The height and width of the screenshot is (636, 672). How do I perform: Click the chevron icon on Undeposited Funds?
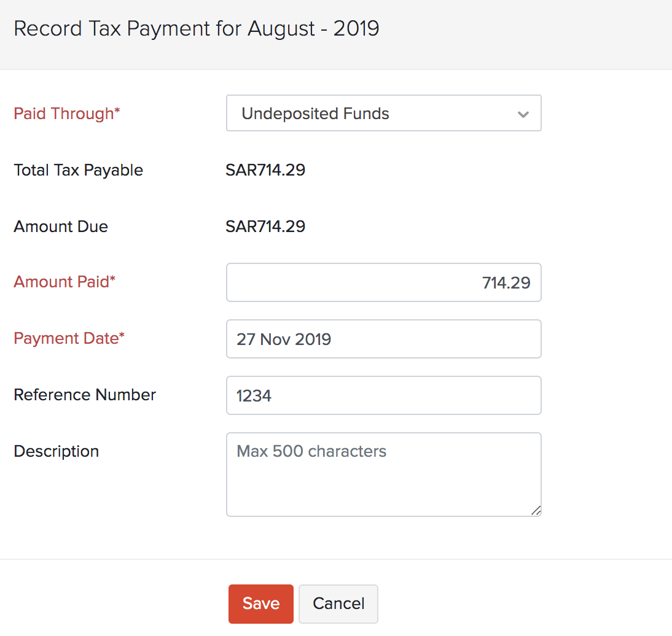(523, 114)
